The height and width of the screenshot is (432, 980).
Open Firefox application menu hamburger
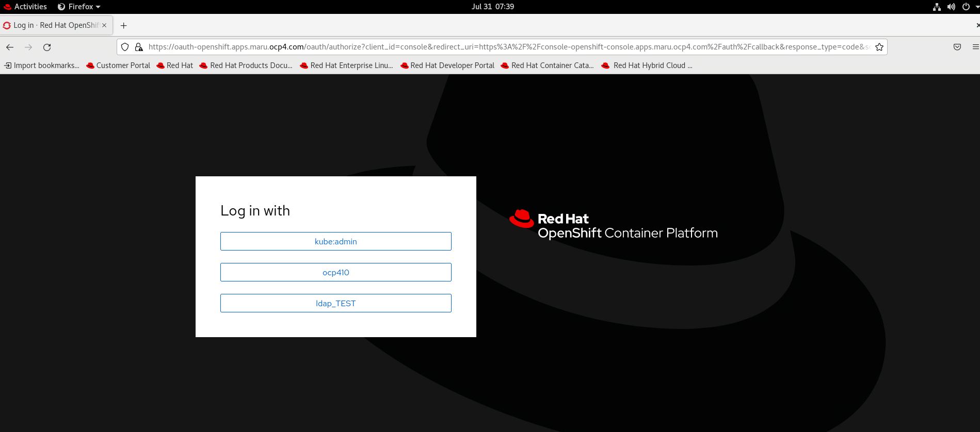(x=975, y=47)
